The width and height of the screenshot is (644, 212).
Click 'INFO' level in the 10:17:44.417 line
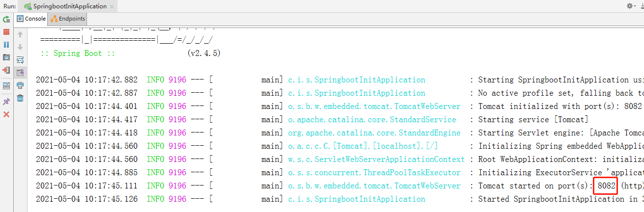click(156, 119)
